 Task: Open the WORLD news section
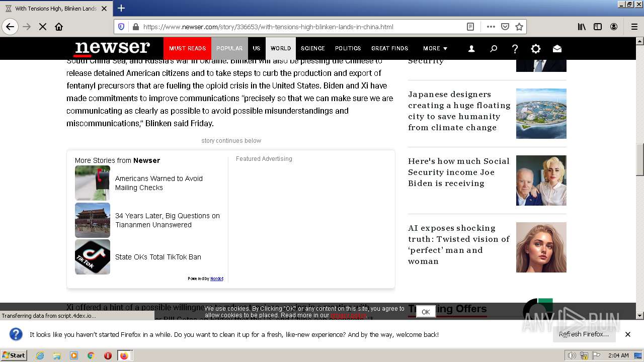(281, 48)
